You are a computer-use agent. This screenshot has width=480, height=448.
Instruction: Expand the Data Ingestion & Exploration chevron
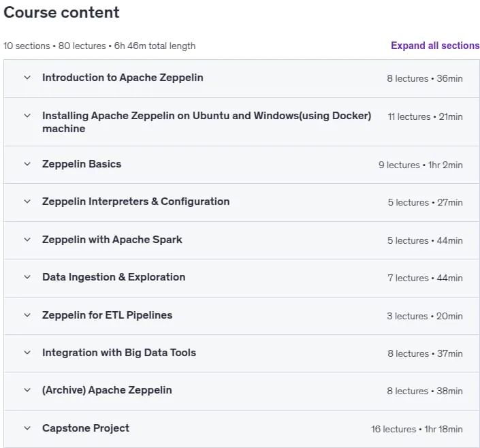tap(27, 277)
